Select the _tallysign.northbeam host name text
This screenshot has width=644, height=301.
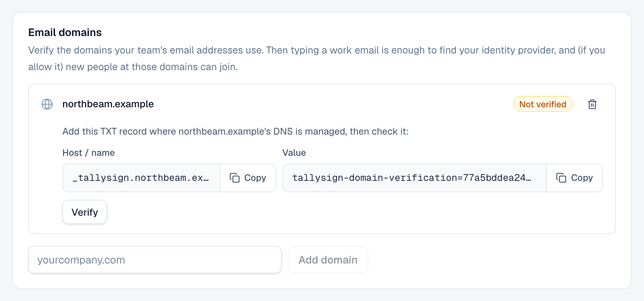click(141, 178)
